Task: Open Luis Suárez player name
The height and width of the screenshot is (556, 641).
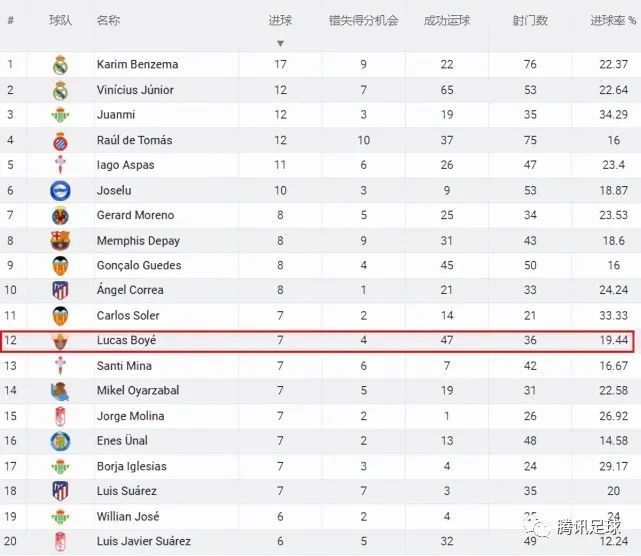Action: (x=127, y=491)
